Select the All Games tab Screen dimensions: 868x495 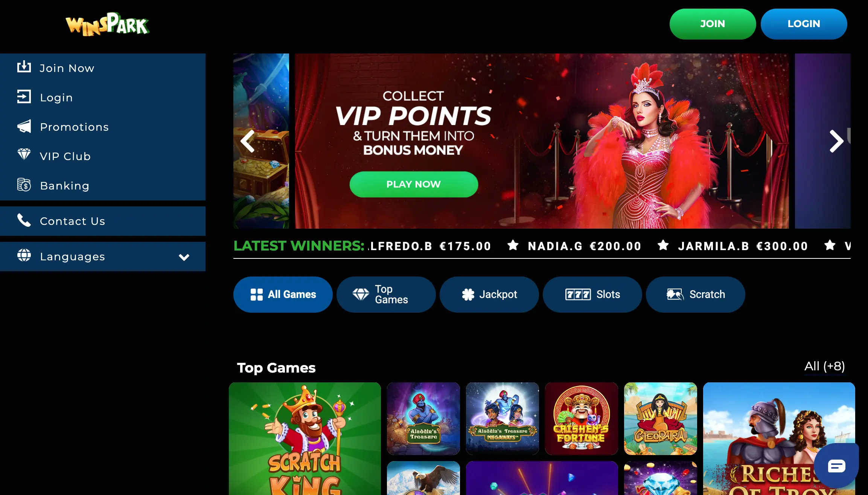[283, 295]
